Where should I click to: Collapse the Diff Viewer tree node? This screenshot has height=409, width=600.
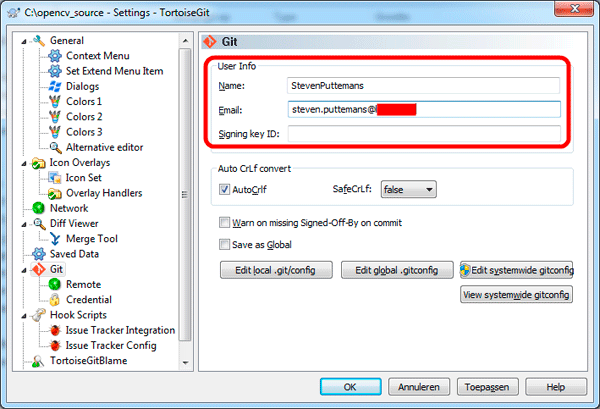point(24,225)
